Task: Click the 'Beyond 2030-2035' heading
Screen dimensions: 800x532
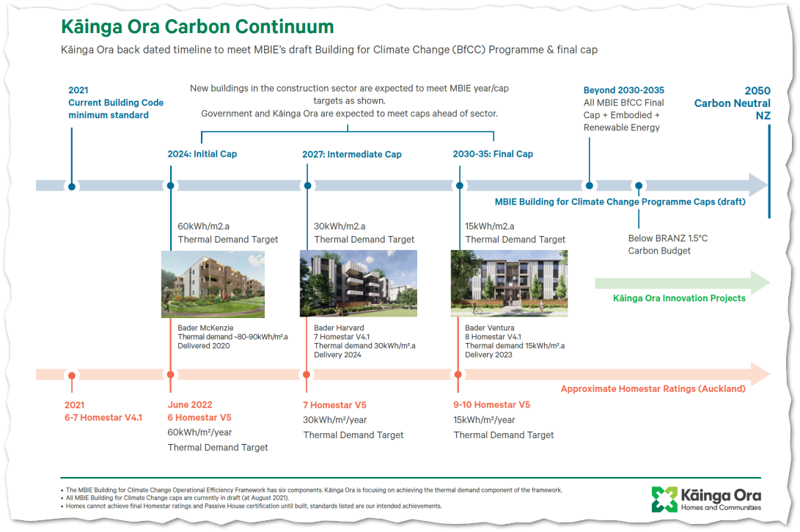Action: 624,90
